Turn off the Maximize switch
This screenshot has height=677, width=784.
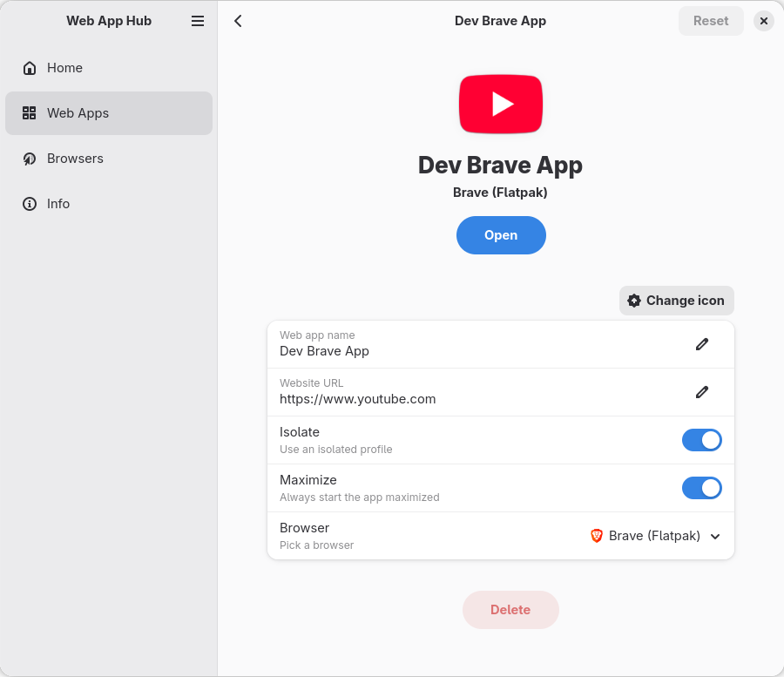(x=701, y=488)
